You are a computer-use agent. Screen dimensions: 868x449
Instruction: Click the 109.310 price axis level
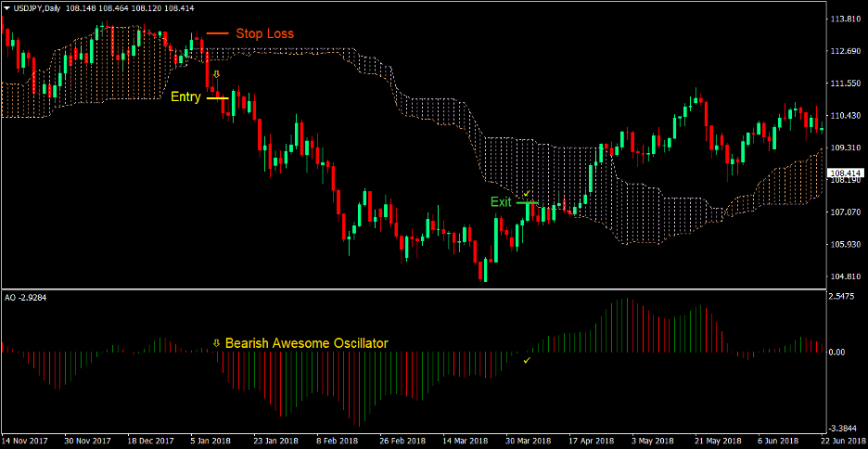coord(844,148)
